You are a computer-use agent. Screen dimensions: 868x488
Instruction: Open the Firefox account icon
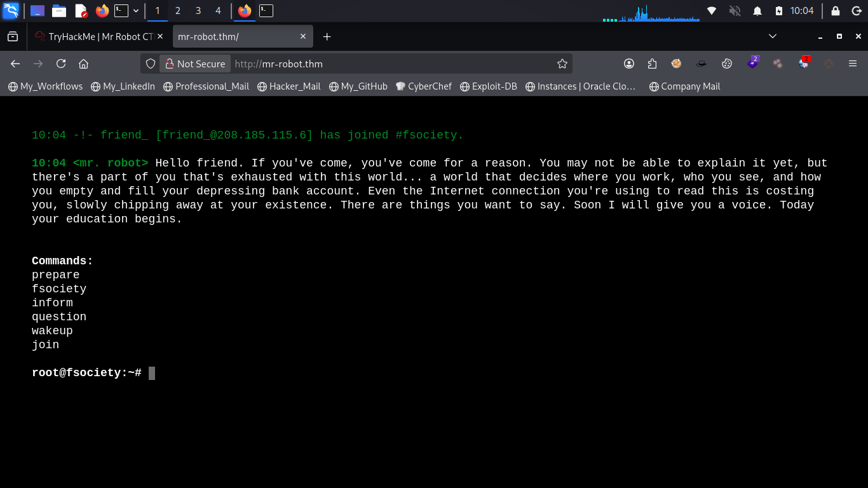[629, 64]
